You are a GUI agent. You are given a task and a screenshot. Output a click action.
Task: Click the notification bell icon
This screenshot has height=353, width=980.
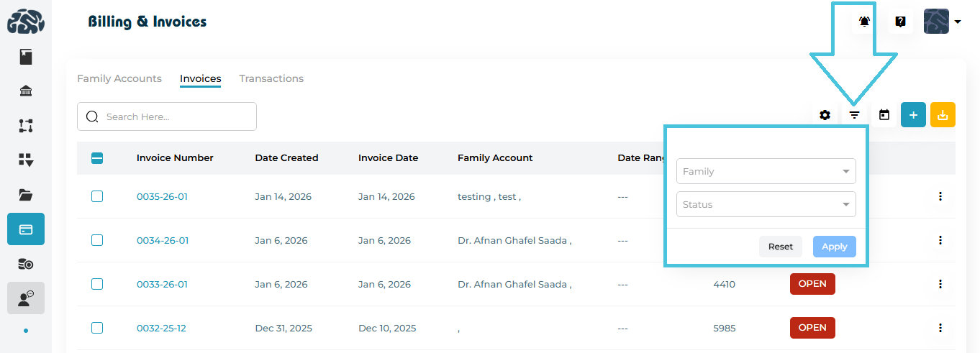(864, 22)
